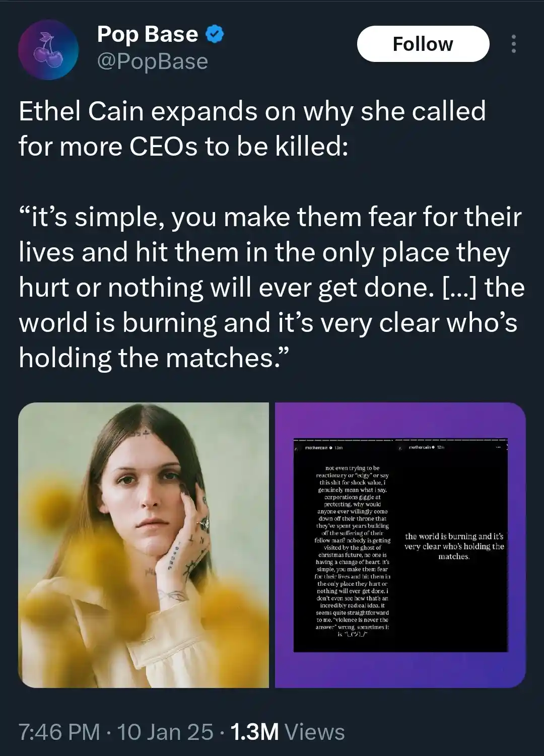Click the right story mothercain username
The width and height of the screenshot is (544, 756).
[x=421, y=447]
